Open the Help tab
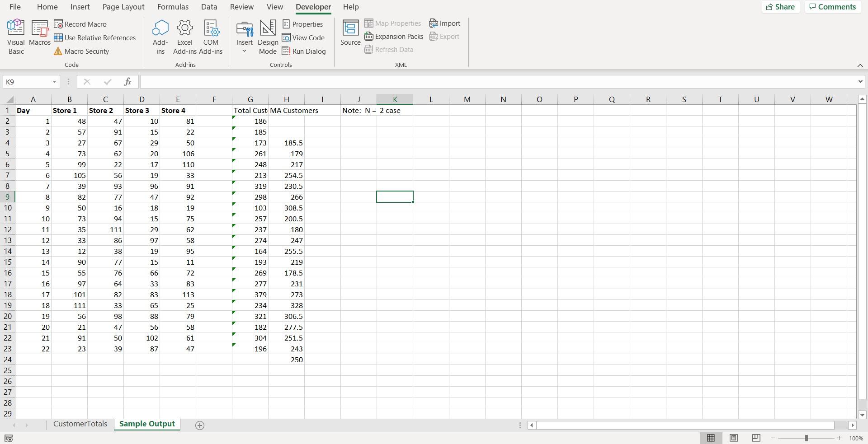The image size is (868, 444). point(351,7)
